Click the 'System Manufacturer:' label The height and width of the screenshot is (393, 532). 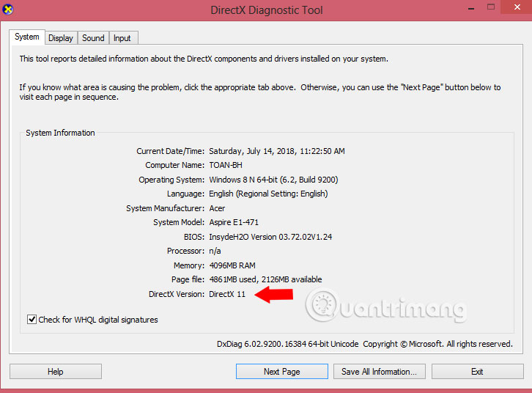point(165,208)
